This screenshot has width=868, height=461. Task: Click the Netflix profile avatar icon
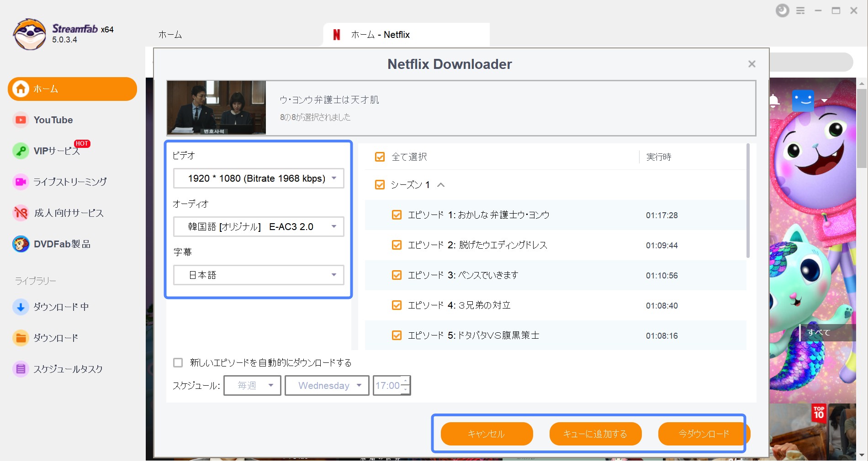pos(803,100)
